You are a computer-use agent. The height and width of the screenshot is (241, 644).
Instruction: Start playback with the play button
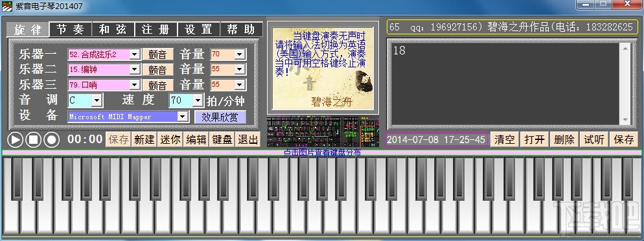(15, 139)
